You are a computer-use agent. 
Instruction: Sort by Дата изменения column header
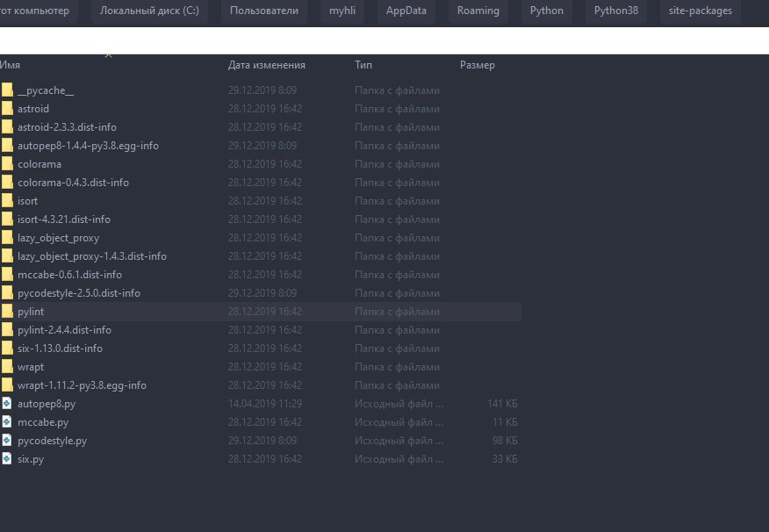coord(266,65)
